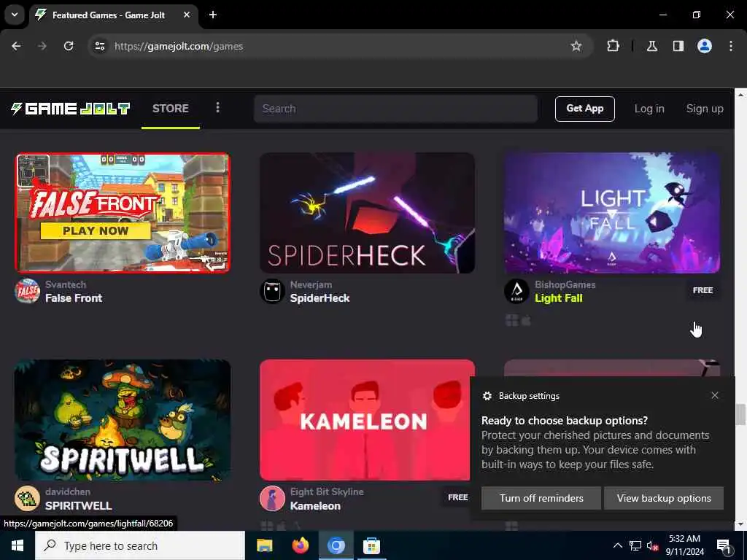Click the taskbar search box
The height and width of the screenshot is (560, 747).
pos(140,545)
